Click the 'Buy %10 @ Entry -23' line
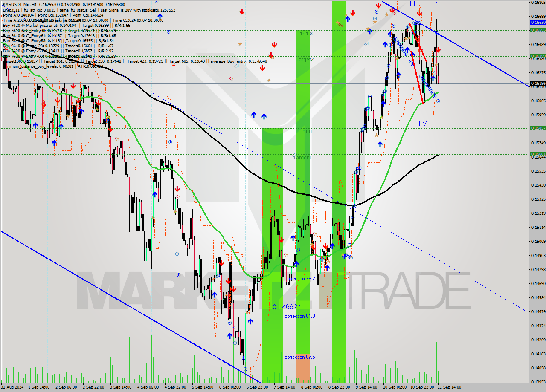Image resolution: width=546 pixels, height=392 pixels. [x=58, y=46]
